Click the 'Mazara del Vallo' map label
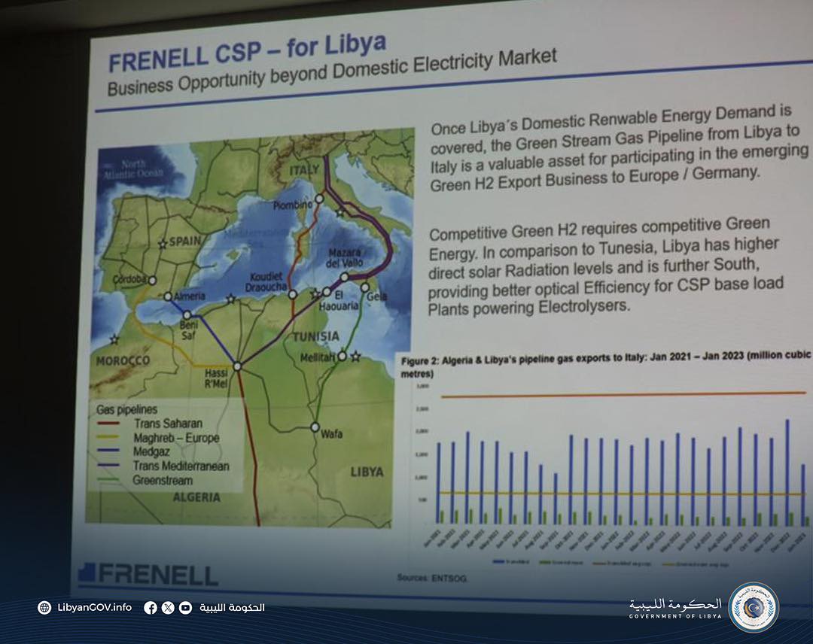Image resolution: width=813 pixels, height=644 pixels. pos(346,257)
